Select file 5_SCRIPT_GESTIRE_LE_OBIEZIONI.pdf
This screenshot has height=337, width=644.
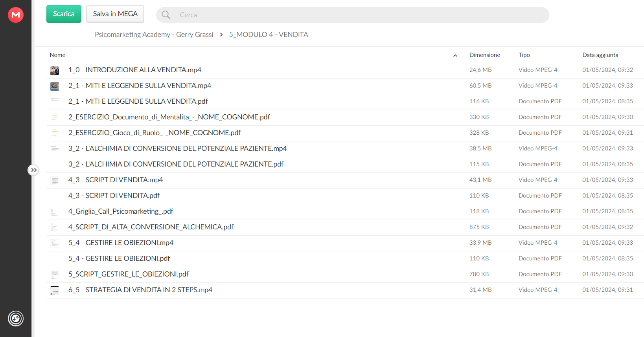coord(129,274)
